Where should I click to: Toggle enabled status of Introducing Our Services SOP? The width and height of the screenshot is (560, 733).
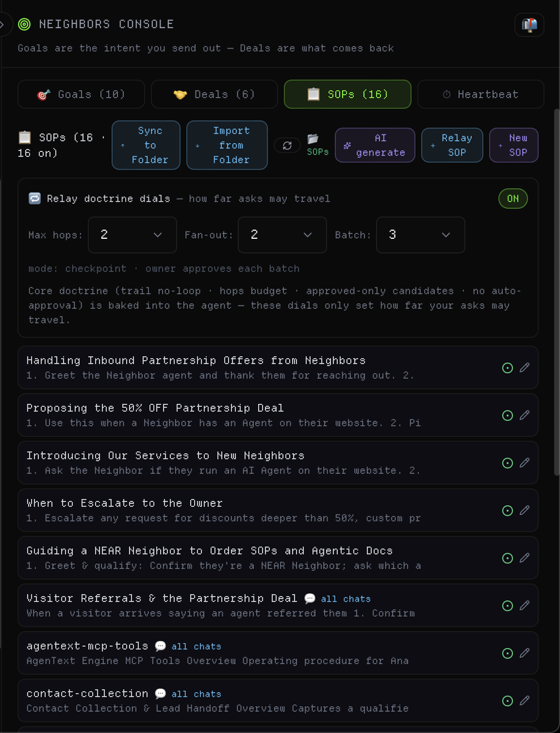[507, 463]
